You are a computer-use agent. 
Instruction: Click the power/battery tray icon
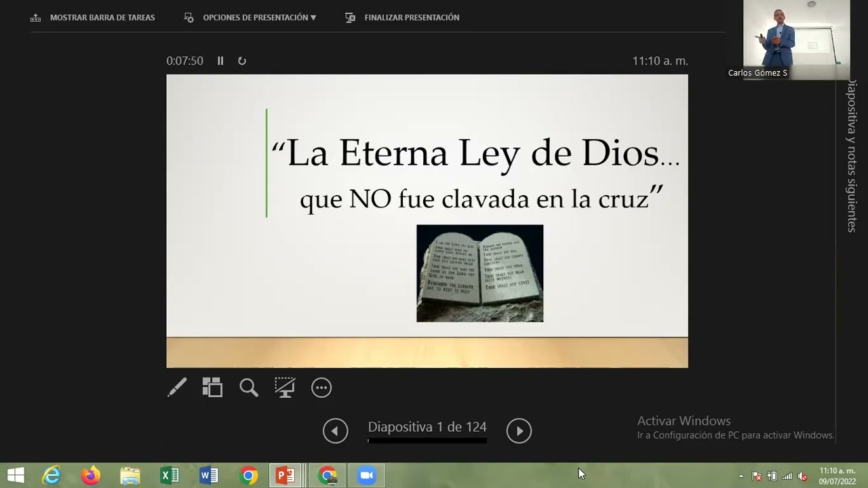[x=772, y=476]
